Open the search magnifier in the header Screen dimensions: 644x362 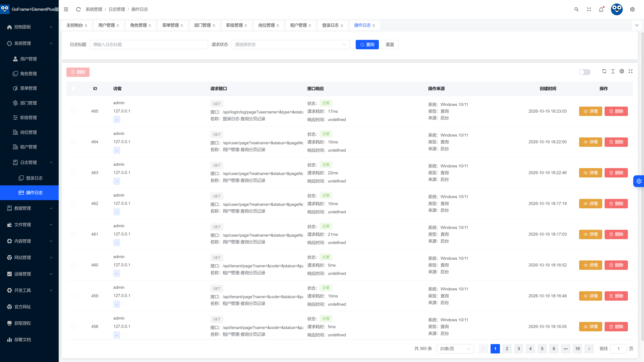577,9
